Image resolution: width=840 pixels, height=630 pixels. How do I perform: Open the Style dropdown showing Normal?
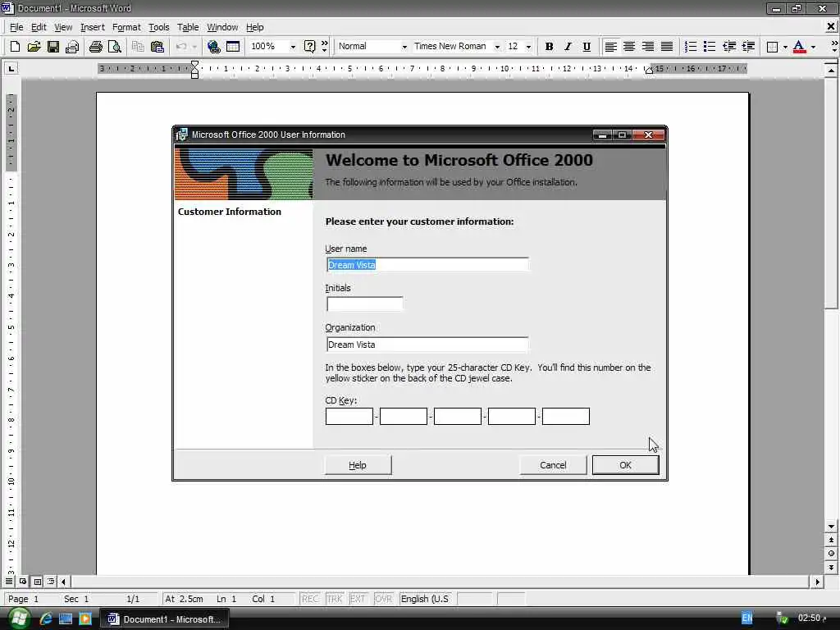click(x=404, y=47)
